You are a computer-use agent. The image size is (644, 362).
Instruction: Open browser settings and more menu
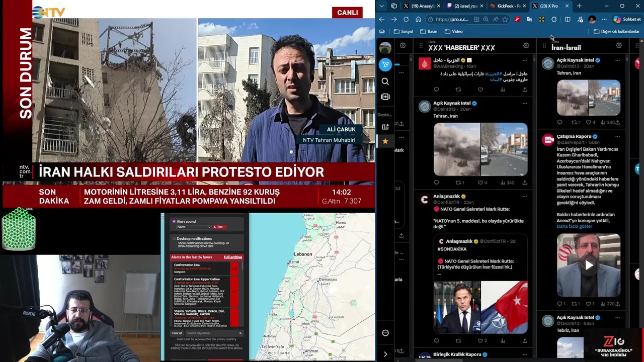(x=604, y=19)
